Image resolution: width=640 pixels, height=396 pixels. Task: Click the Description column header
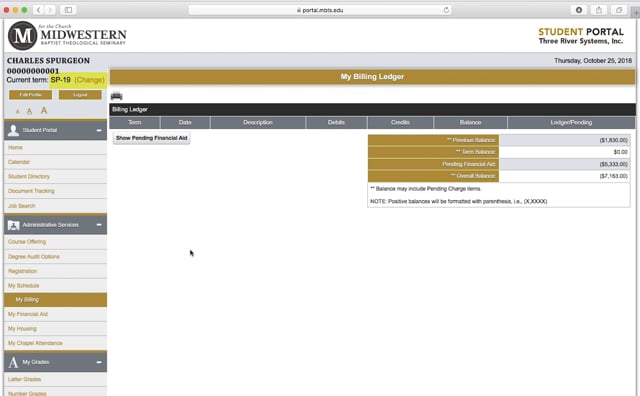[258, 122]
